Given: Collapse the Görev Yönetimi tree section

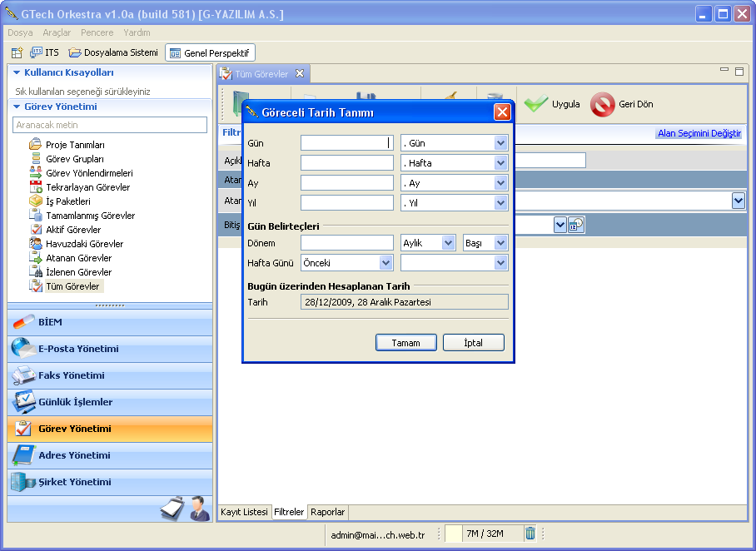Looking at the screenshot, I should [17, 107].
